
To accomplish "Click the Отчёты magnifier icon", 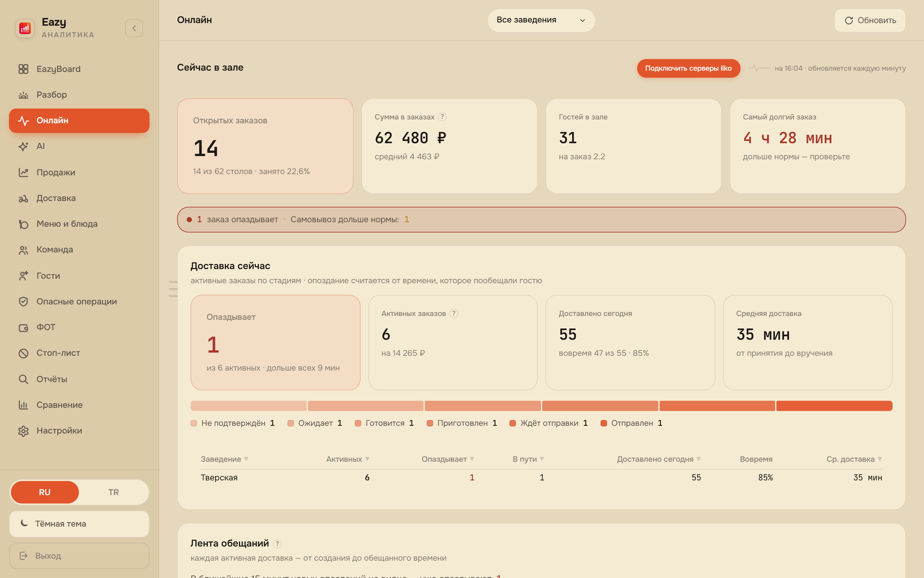I will 23,379.
